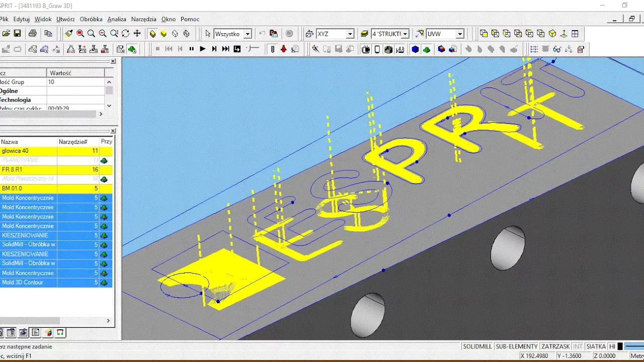The image size is (644, 362).
Task: Select the Mold 3D Contour operation
Action: pyautogui.click(x=56, y=283)
